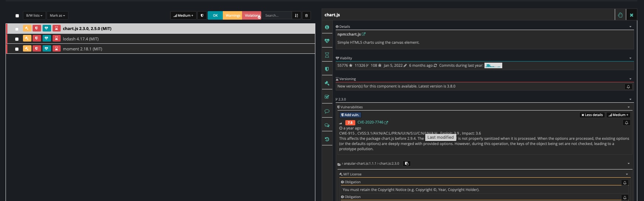Open the checkmark tasks sidebar icon
This screenshot has width=644, height=201.
327,97
